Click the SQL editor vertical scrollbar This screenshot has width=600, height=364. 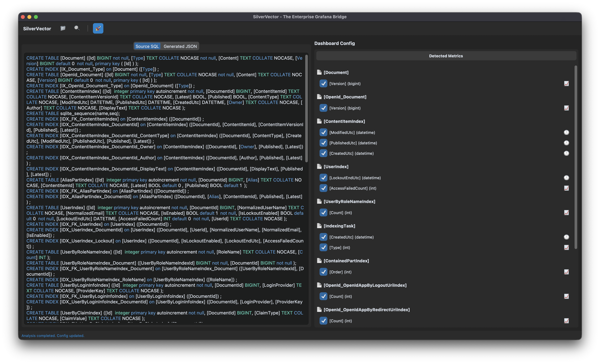point(306,108)
